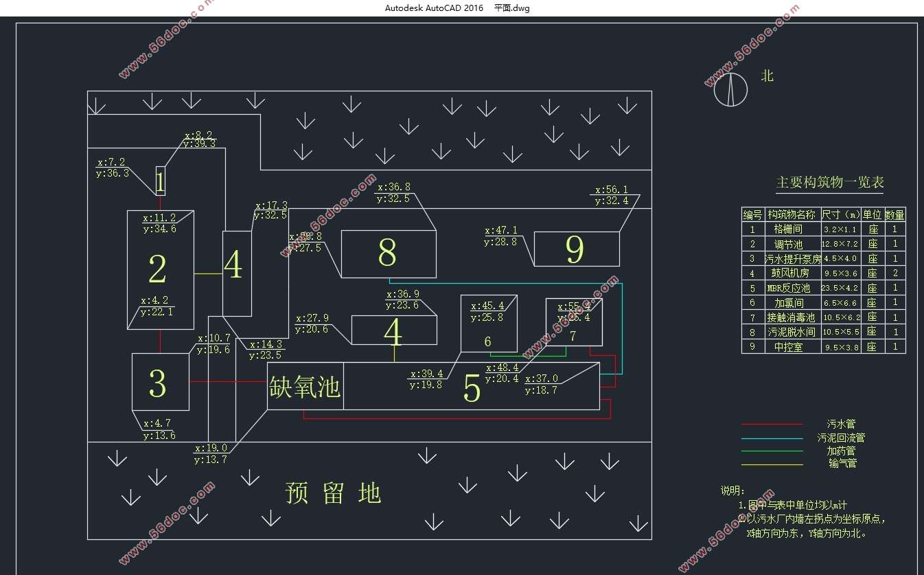Select the 中控室 table row
The height and width of the screenshot is (575, 924).
click(823, 347)
